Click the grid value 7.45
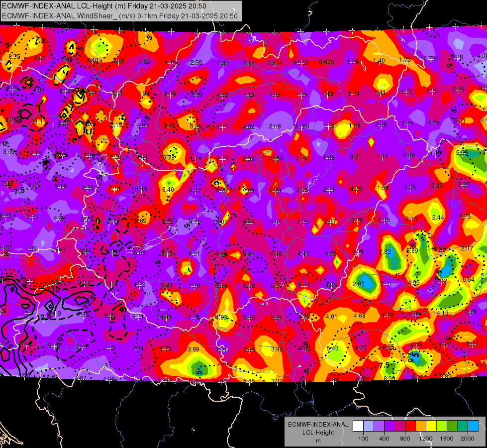Image resolution: width=487 pixels, height=448 pixels. click(x=110, y=347)
